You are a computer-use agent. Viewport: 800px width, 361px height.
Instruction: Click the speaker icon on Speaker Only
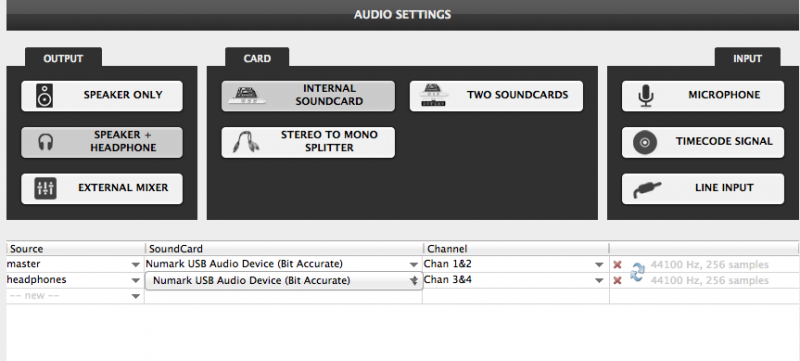coord(44,96)
